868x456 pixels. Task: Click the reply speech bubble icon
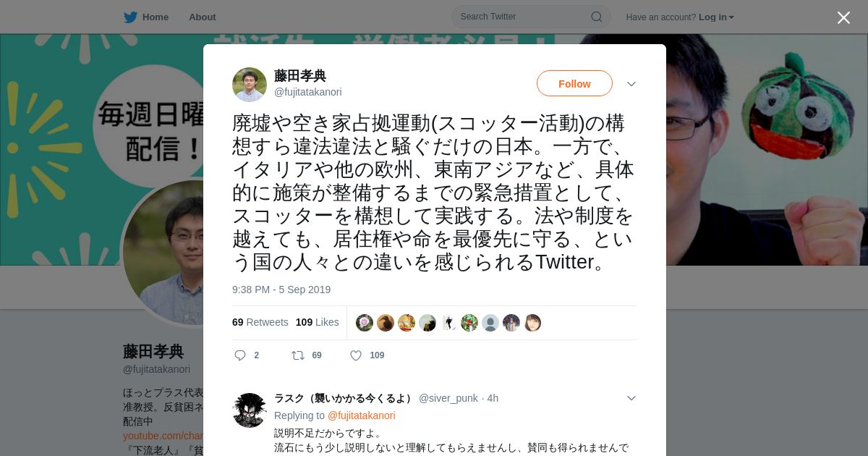[x=240, y=355]
